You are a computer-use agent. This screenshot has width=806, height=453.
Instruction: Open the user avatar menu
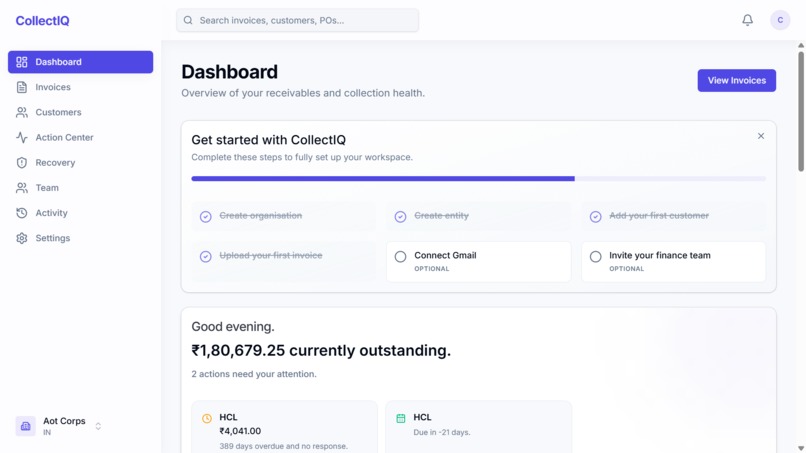coord(780,20)
